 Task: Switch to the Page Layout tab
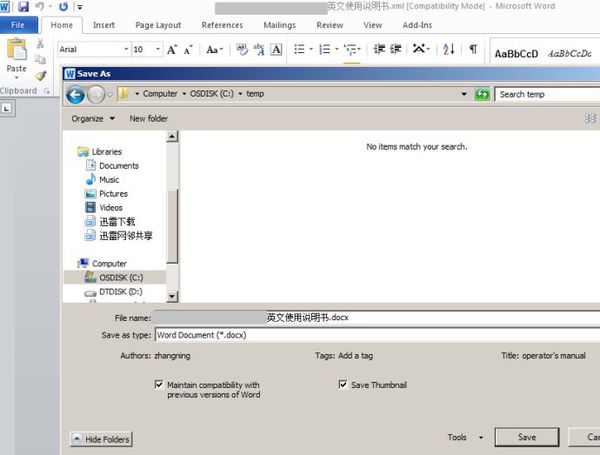158,25
